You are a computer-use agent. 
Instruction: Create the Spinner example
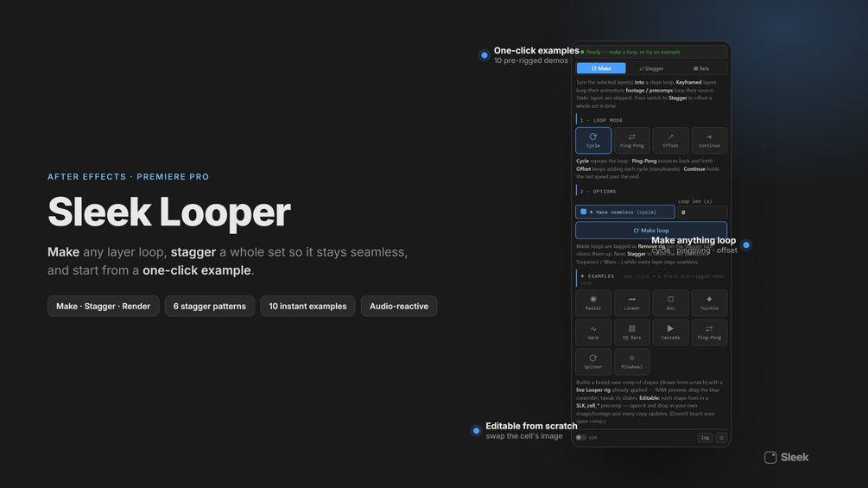[x=592, y=361]
